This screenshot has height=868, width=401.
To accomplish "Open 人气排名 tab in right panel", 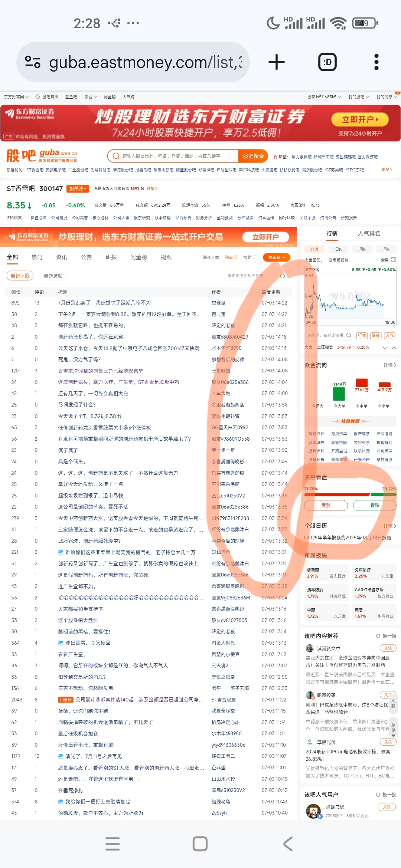I will point(369,233).
